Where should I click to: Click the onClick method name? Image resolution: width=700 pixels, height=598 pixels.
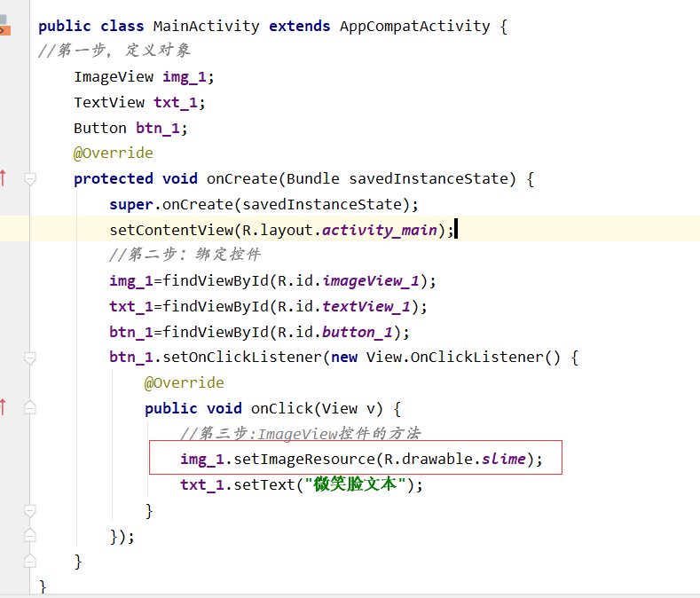point(282,408)
